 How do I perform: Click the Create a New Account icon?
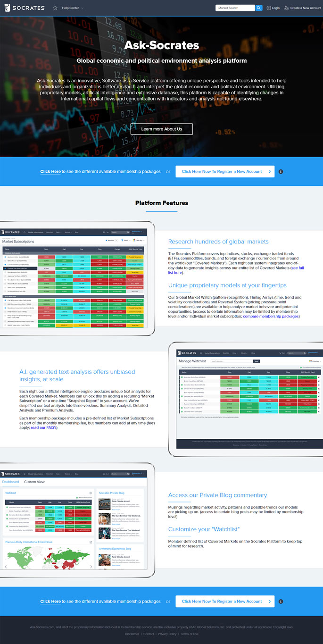[x=286, y=8]
